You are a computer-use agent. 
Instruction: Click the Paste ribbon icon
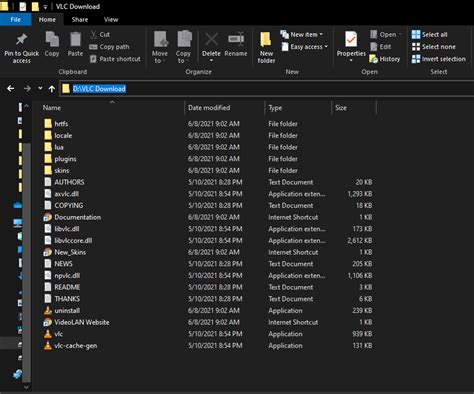pos(75,40)
